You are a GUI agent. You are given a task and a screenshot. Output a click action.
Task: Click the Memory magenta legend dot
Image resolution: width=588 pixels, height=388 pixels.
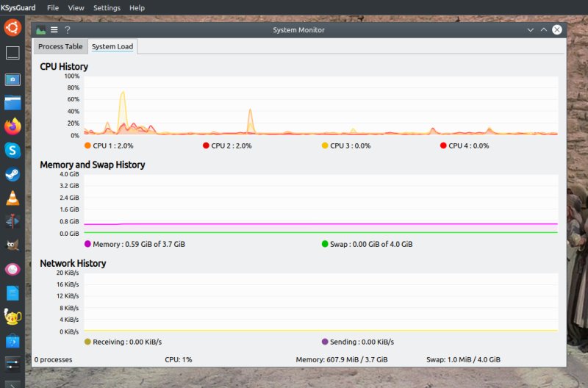tap(87, 244)
